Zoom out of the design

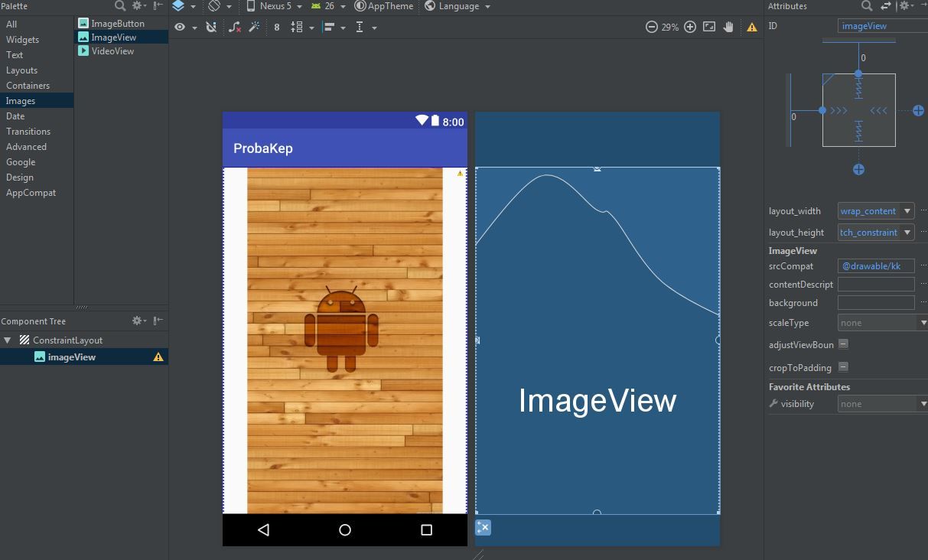tap(651, 27)
